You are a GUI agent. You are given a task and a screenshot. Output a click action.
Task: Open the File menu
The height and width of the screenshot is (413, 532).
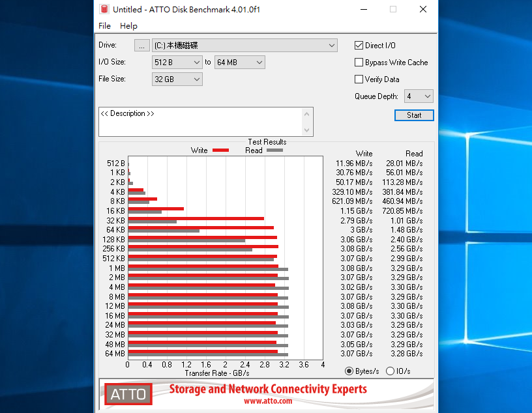[104, 26]
